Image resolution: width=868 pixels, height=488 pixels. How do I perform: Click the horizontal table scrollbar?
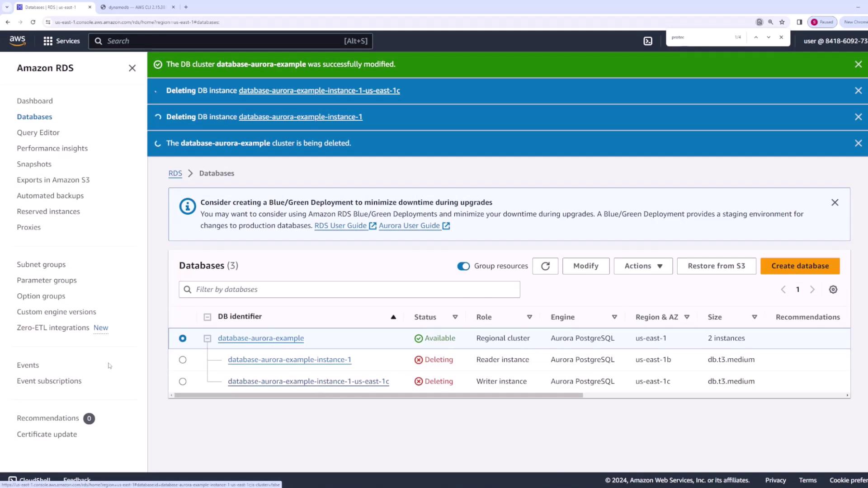point(378,395)
